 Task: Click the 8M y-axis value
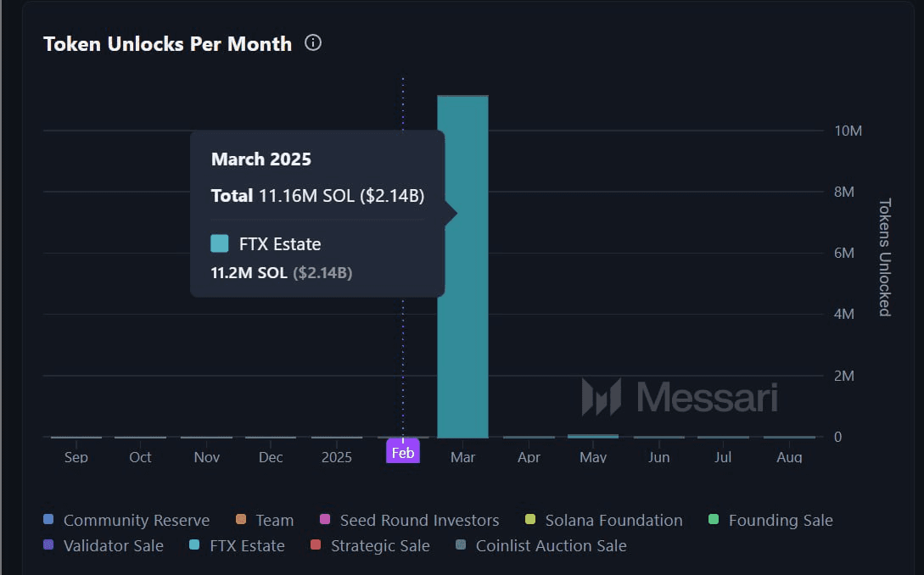[x=844, y=192]
